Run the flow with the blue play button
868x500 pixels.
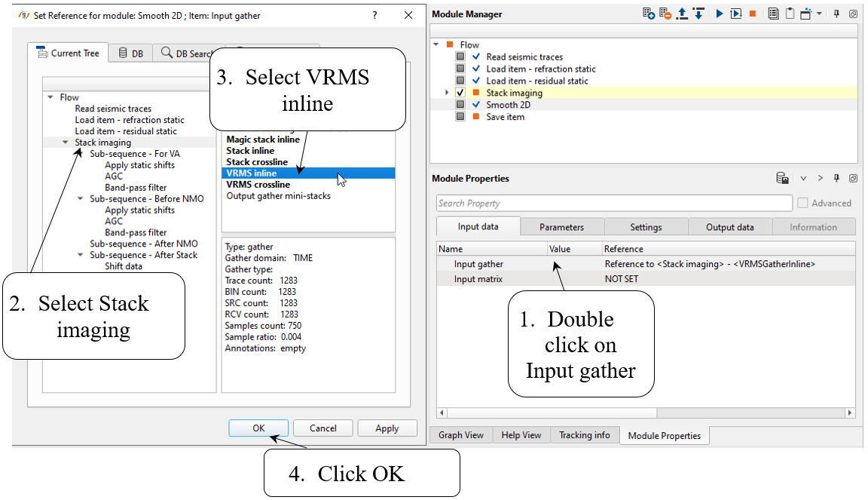click(x=720, y=14)
